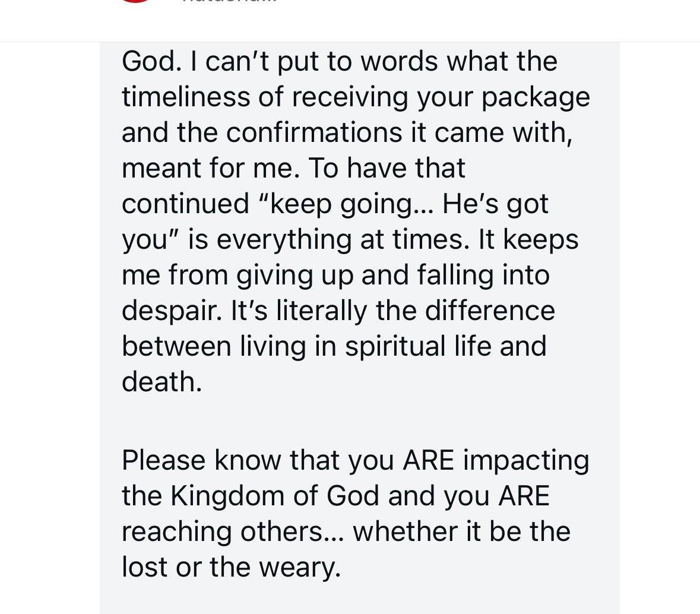Open the truncated sender name in header

click(230, 2)
